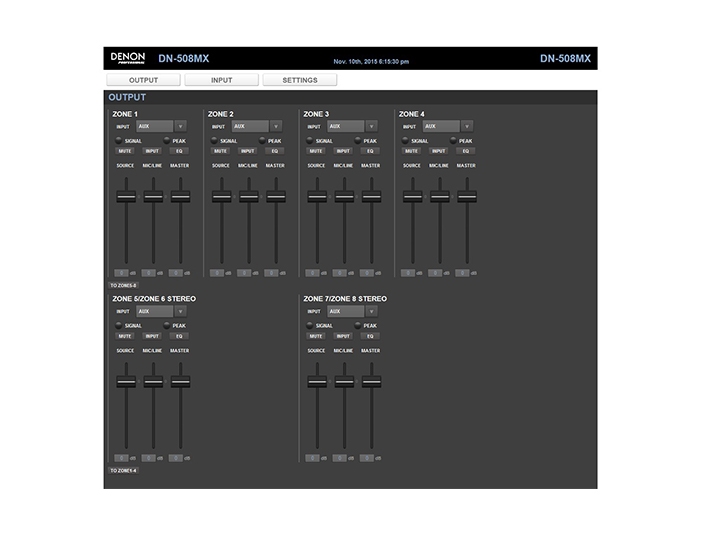The width and height of the screenshot is (710, 533).
Task: Mute Zone 4 output
Action: (412, 151)
